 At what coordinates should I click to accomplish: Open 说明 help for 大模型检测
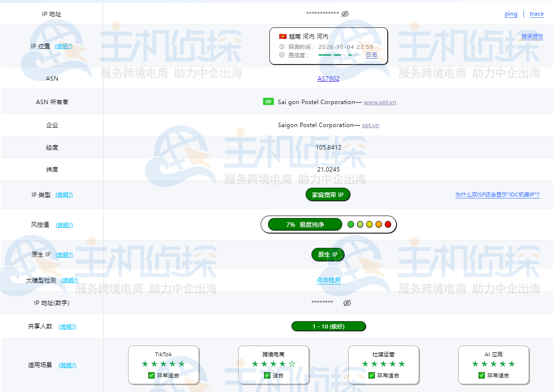point(69,280)
